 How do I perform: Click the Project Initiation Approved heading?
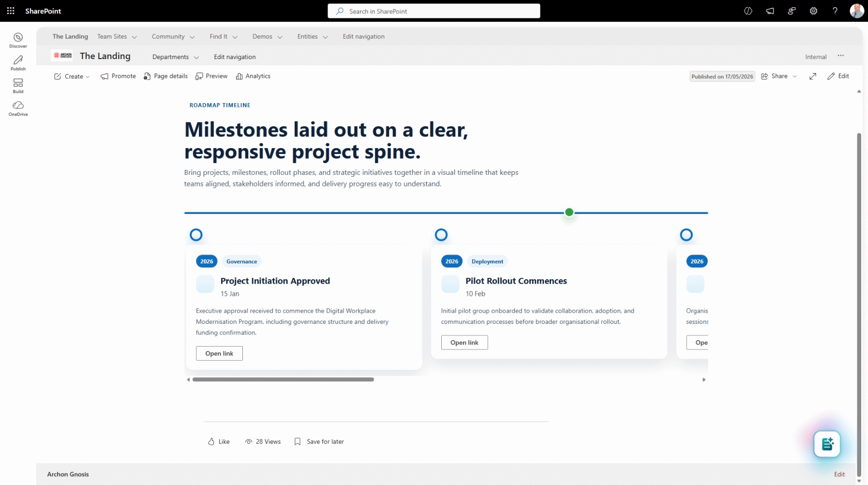tap(275, 281)
